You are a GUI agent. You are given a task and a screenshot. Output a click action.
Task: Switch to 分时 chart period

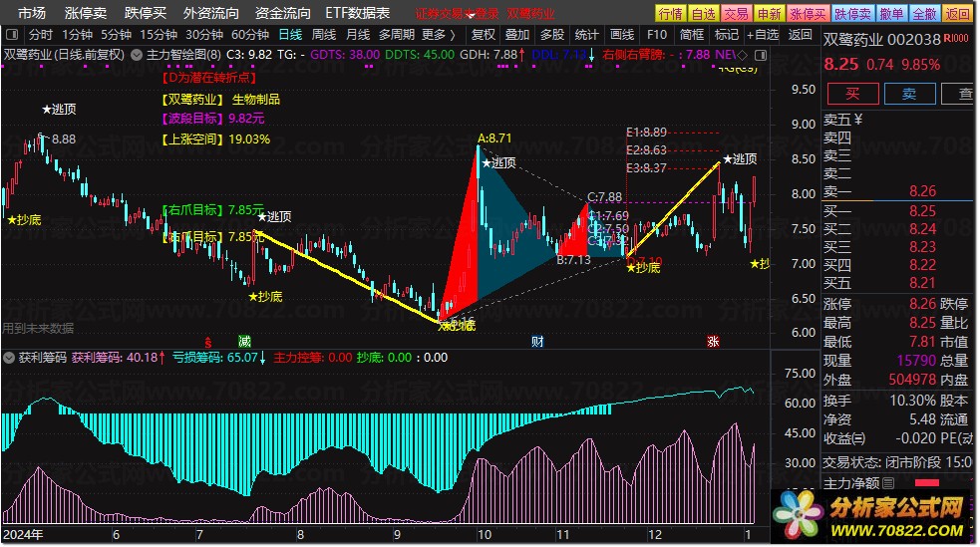click(41, 35)
